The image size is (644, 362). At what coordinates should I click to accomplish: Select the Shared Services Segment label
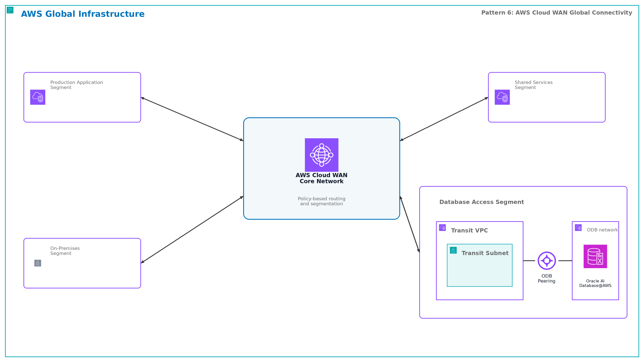534,85
